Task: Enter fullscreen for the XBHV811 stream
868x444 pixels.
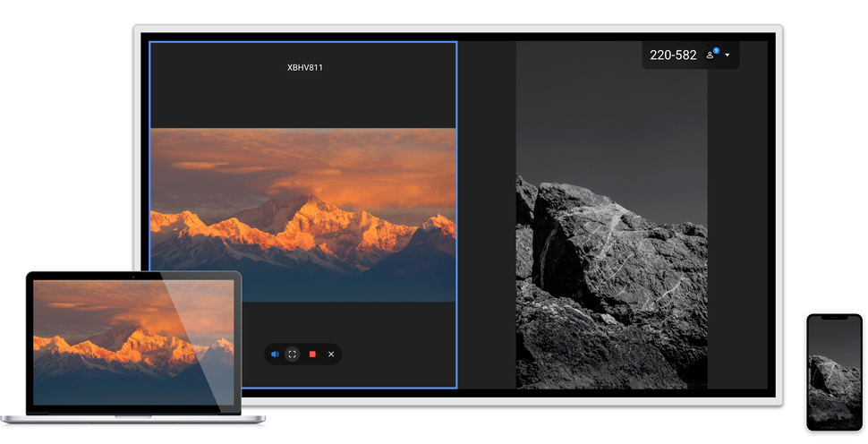Action: pos(293,354)
